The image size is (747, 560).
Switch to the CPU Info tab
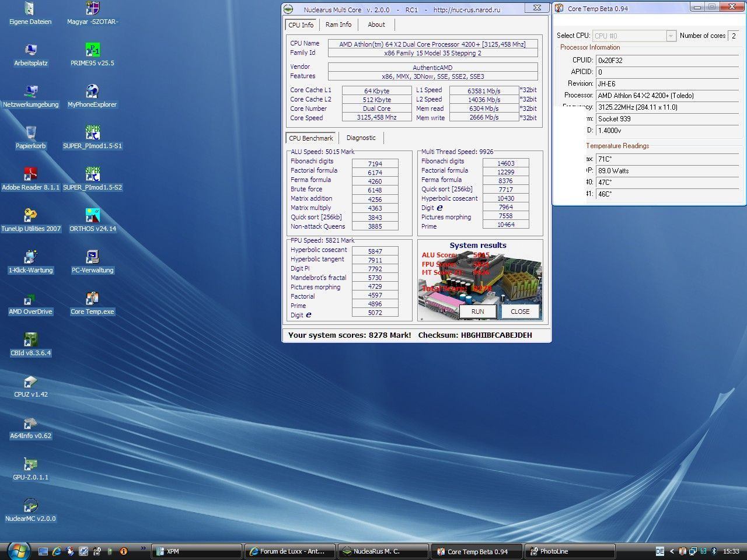(x=301, y=24)
